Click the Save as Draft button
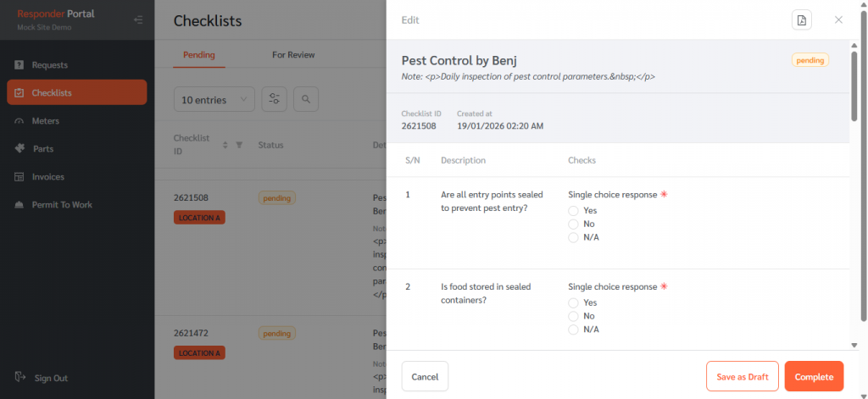868x399 pixels. point(742,376)
